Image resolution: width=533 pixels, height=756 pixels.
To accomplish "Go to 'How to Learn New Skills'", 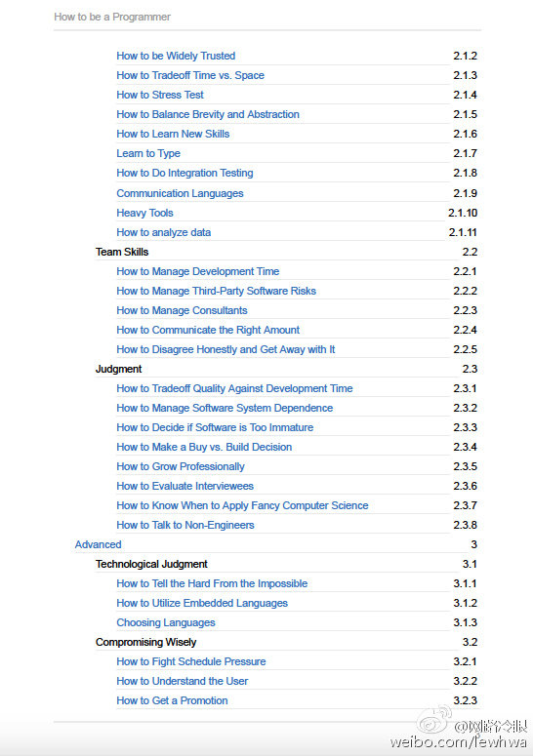I will point(173,134).
